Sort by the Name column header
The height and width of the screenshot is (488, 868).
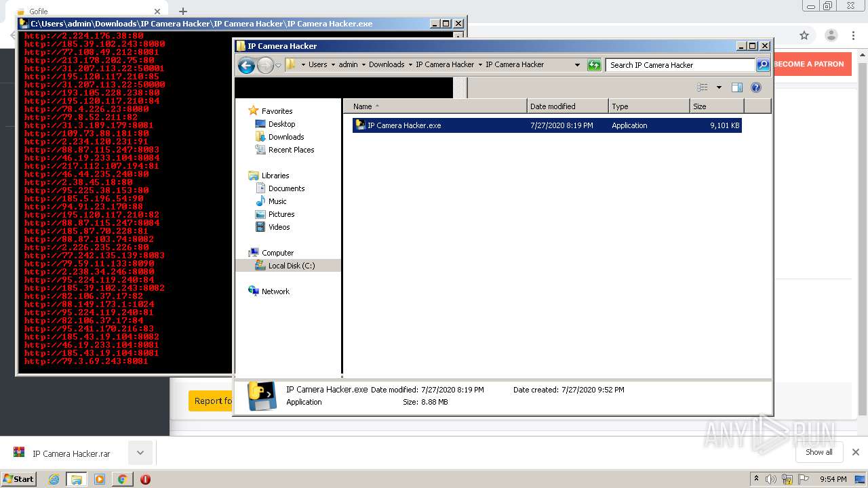pyautogui.click(x=435, y=106)
